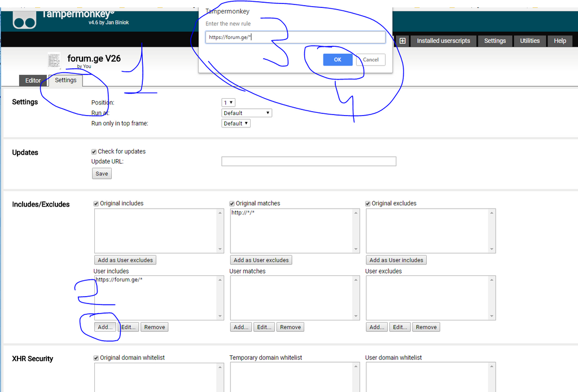The height and width of the screenshot is (392, 578).
Task: Click Add under User matches
Action: (x=241, y=327)
